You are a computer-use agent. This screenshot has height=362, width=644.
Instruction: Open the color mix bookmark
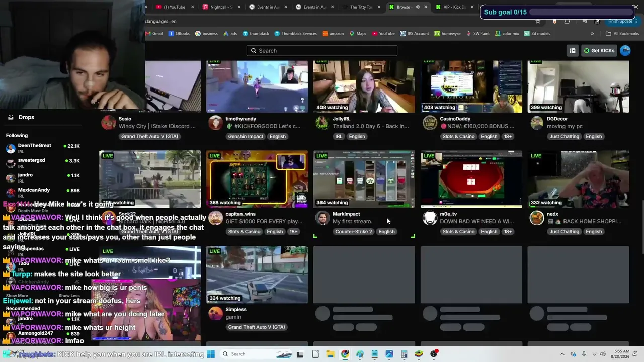[x=507, y=34]
